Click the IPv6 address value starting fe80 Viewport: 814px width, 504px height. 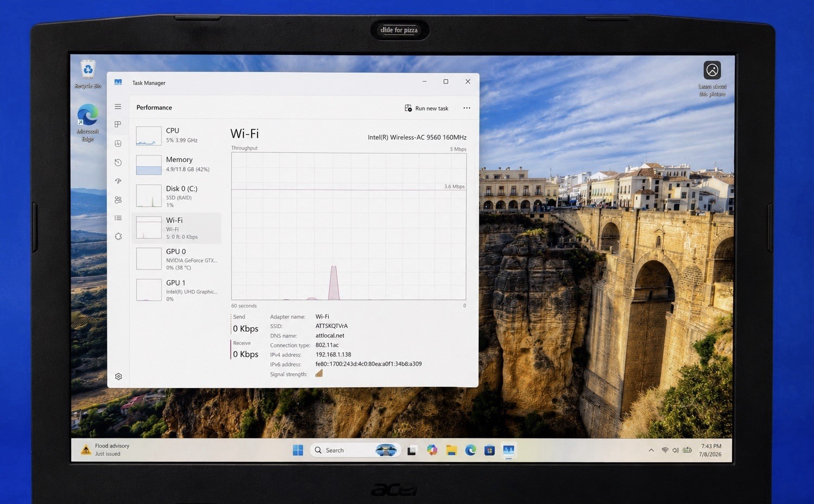[368, 364]
